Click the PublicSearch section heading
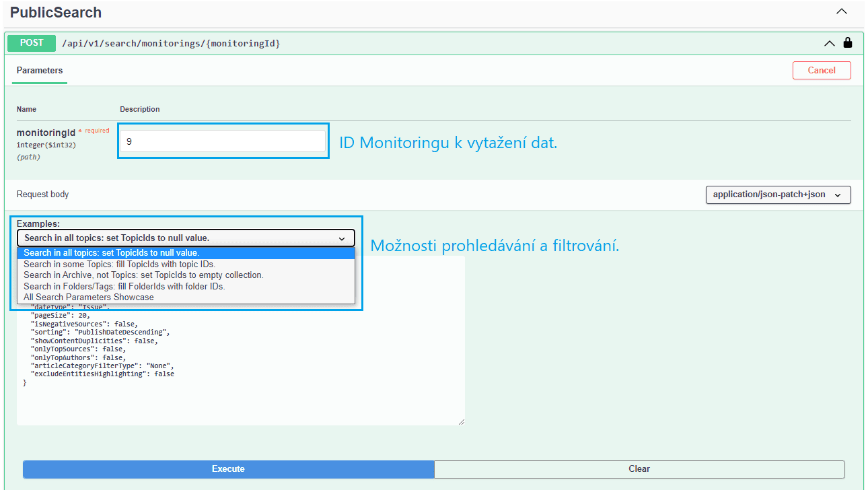Viewport: 868px width, 490px height. pos(56,12)
